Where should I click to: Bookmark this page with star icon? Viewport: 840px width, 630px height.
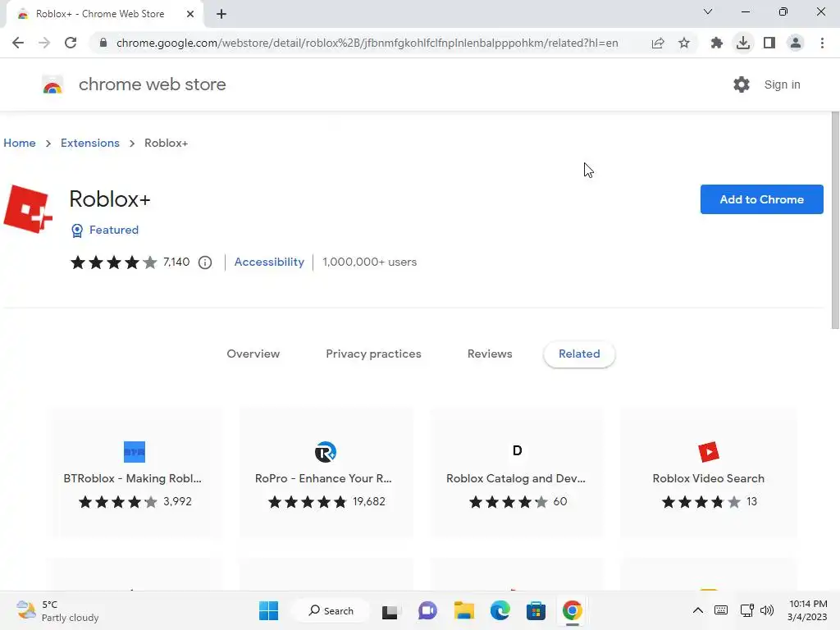[x=684, y=43]
